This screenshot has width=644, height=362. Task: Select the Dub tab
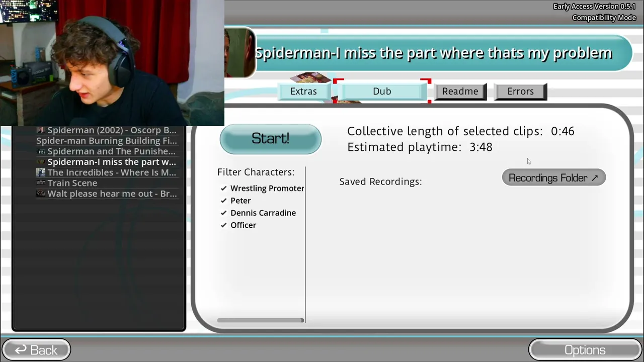382,92
